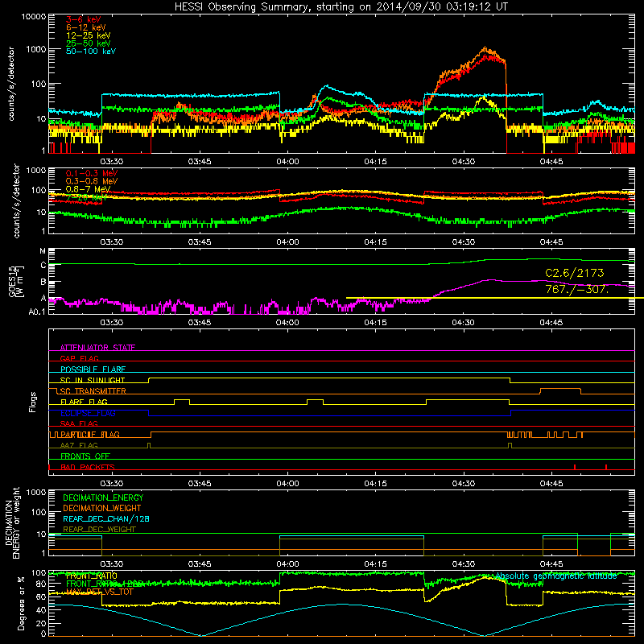Select the SC_TRANSMITTER flag label

pos(93,391)
